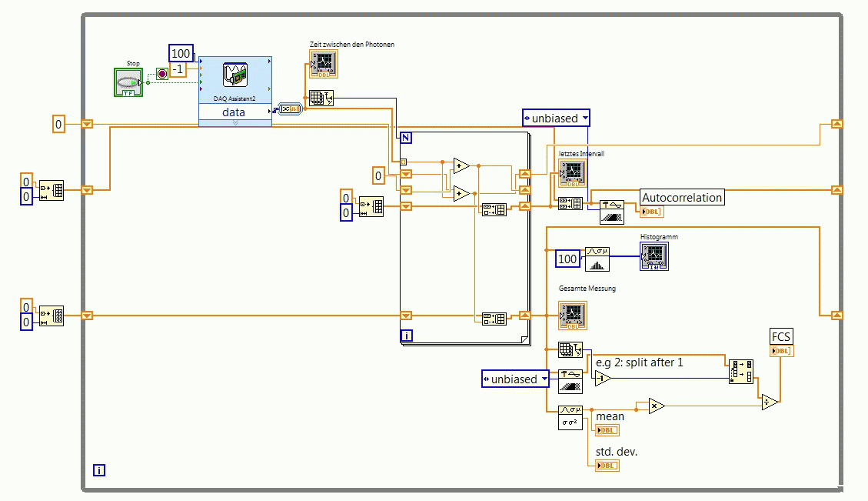
Task: Select the Multiply function node
Action: 657,406
